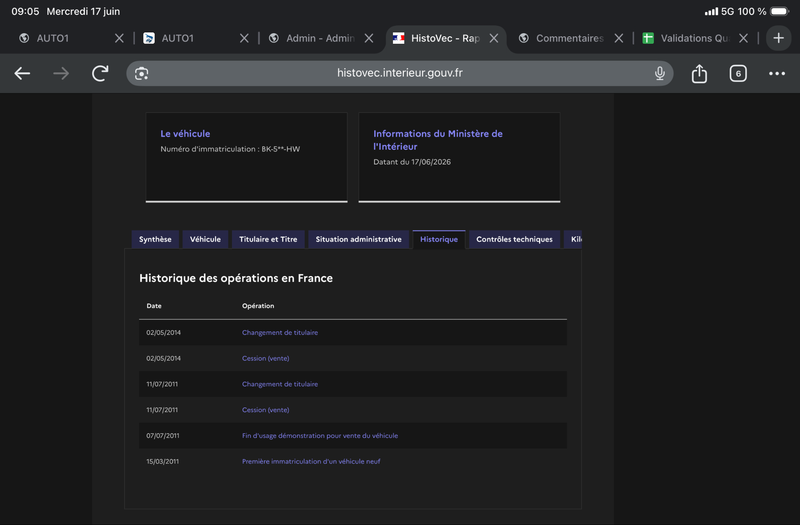Click the Numéro d'immatriculation BK-5**-HW text
Image resolution: width=800 pixels, height=525 pixels.
pyautogui.click(x=230, y=149)
